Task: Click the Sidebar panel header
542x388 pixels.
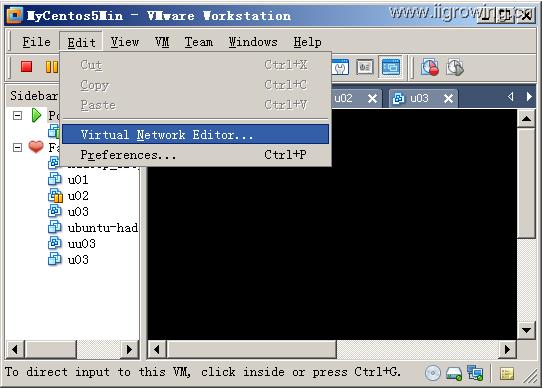Action: point(34,95)
